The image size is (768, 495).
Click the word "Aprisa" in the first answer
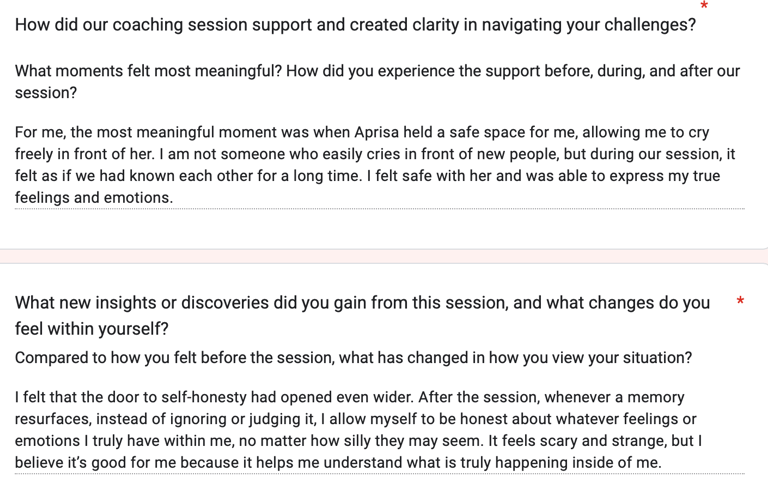click(376, 133)
